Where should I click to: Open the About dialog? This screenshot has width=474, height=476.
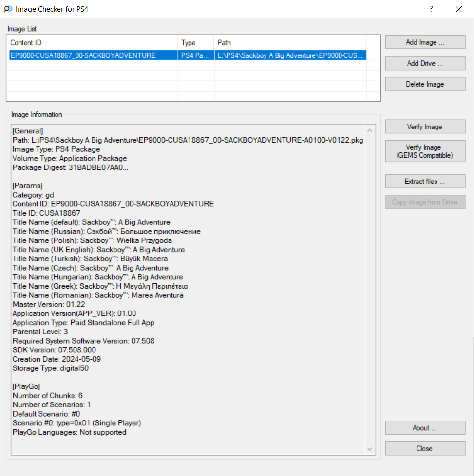[425, 428]
